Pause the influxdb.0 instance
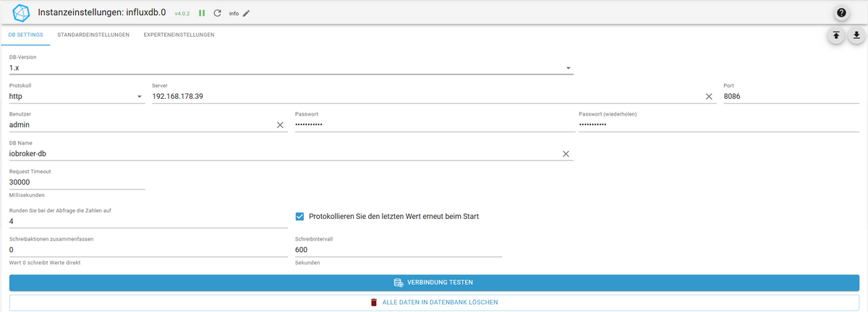Screen dimensions: 868x312 [x=202, y=13]
